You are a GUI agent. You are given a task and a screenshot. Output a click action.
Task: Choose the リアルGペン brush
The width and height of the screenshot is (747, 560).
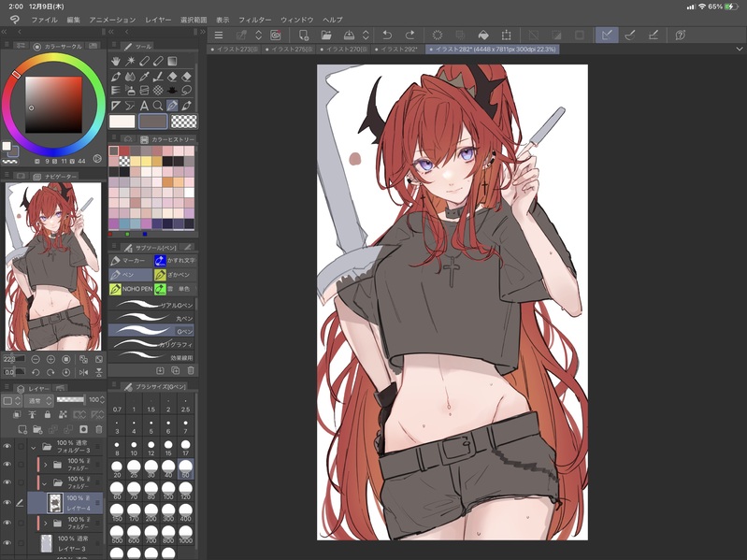[x=151, y=305]
